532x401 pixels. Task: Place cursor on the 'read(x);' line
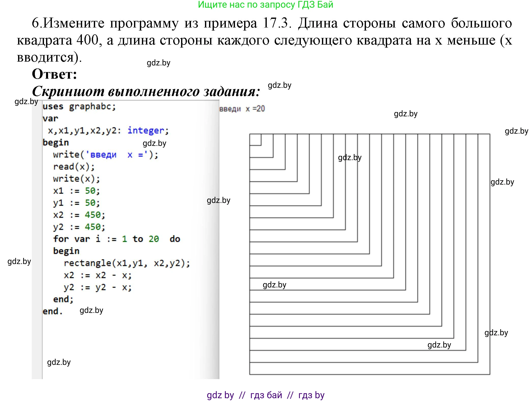[x=74, y=167]
